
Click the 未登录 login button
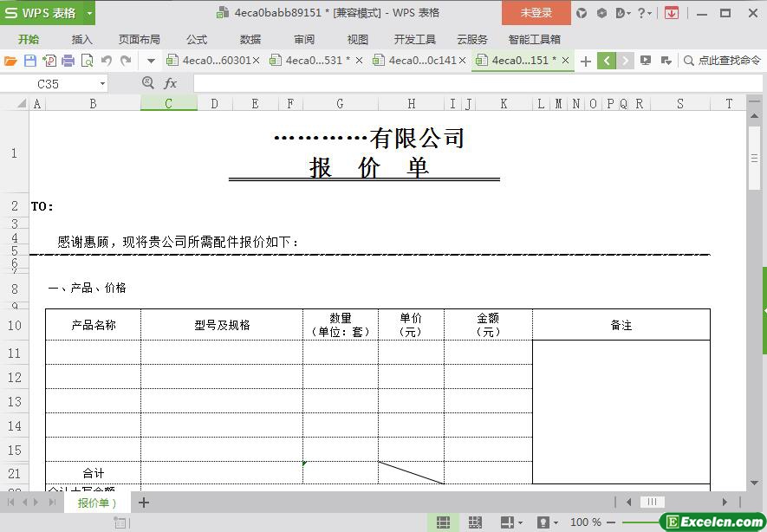(536, 13)
